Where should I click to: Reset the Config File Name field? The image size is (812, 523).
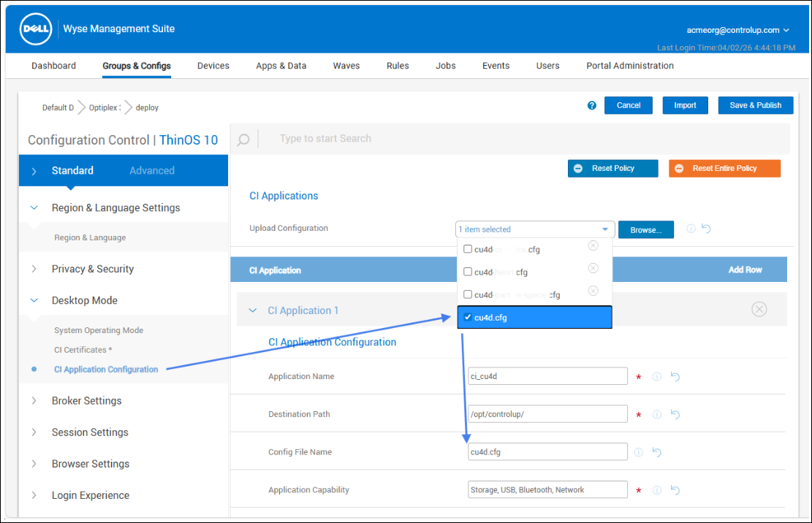(x=657, y=451)
